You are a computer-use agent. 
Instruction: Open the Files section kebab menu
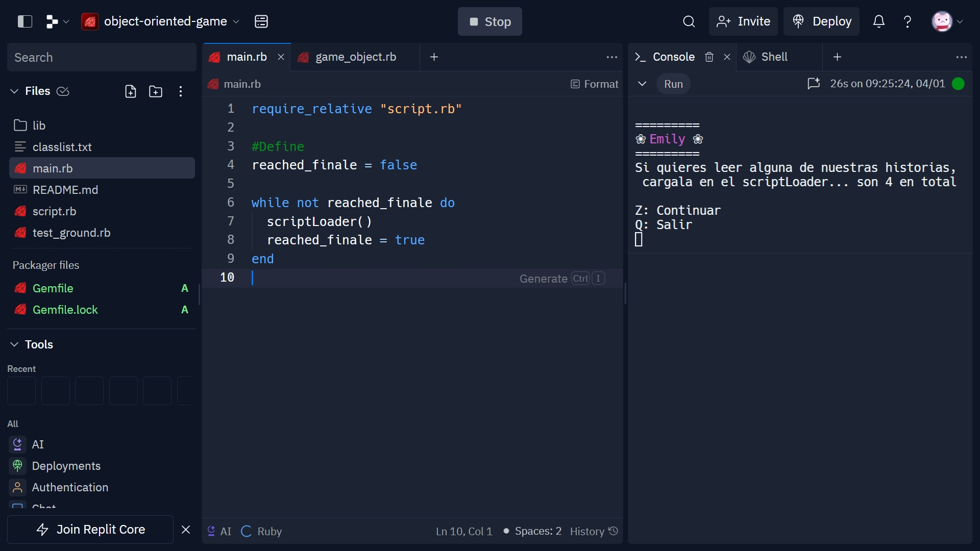pos(181,91)
